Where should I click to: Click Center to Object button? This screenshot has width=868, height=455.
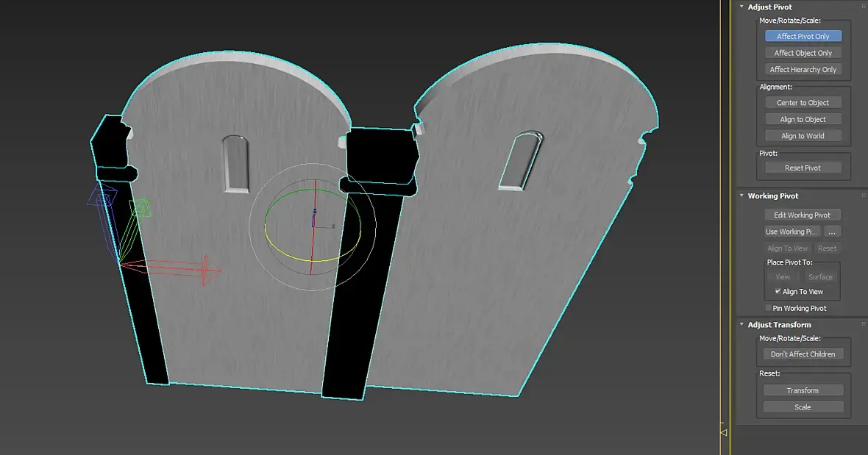pyautogui.click(x=803, y=103)
